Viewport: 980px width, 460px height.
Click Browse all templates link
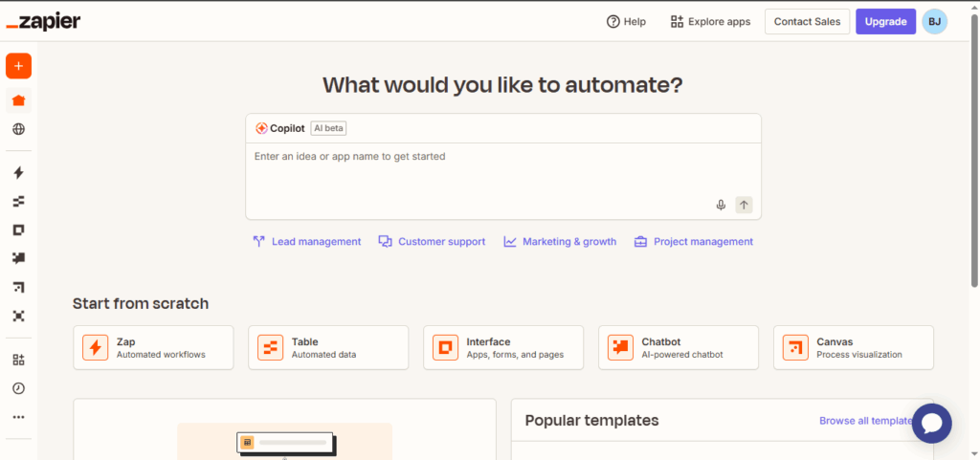(x=865, y=421)
